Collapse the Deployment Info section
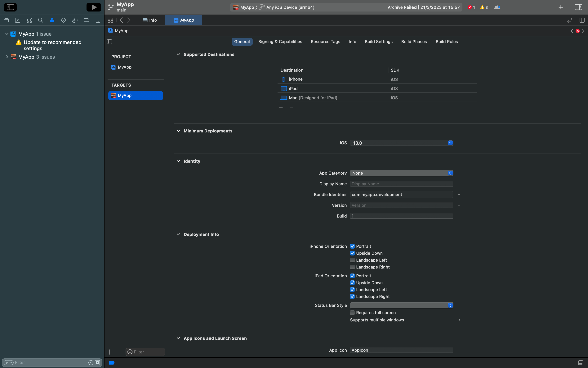The image size is (588, 368). click(x=178, y=234)
